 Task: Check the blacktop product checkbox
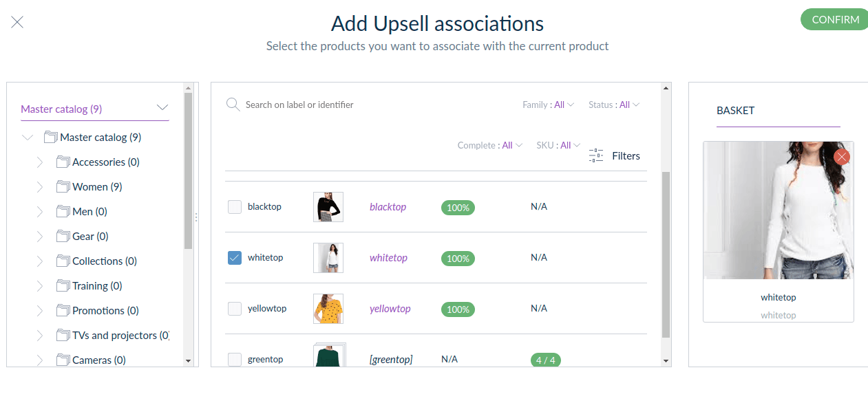[235, 207]
